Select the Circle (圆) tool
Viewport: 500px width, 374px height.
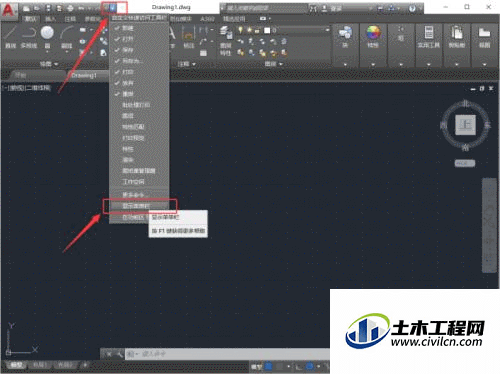47,37
